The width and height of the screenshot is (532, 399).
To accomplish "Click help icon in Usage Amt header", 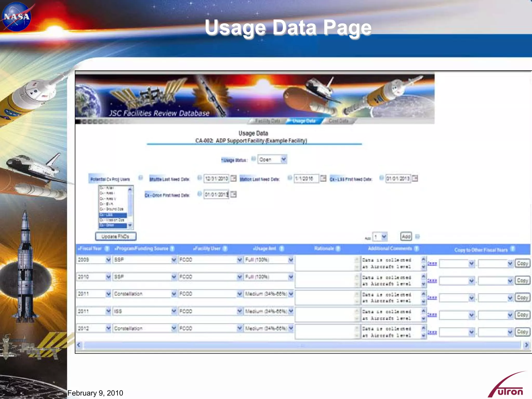I will click(282, 249).
